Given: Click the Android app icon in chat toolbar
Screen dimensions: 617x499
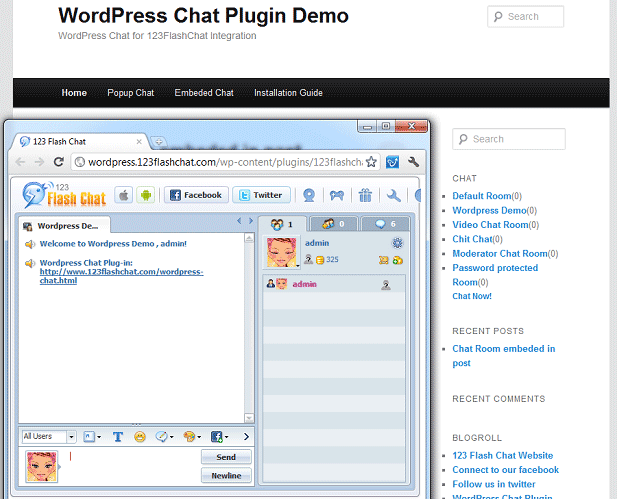Looking at the screenshot, I should pos(144,195).
